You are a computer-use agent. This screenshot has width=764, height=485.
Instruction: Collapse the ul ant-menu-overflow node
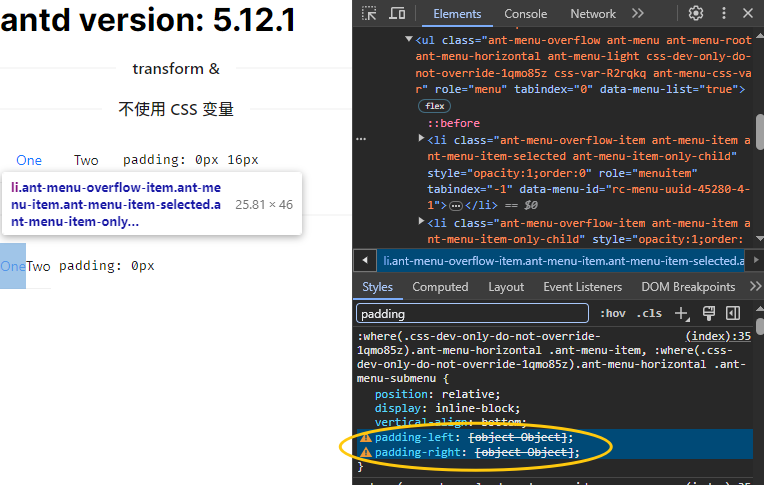(409, 39)
